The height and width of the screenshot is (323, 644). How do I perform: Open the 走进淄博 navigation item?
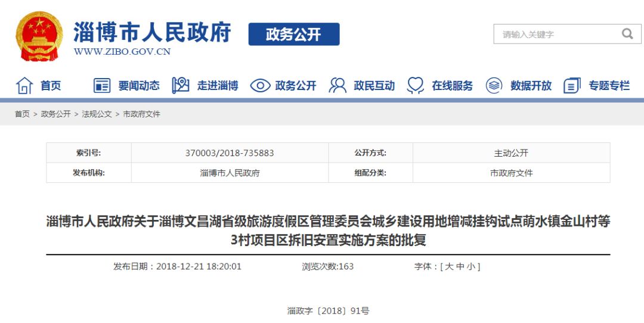pos(218,85)
